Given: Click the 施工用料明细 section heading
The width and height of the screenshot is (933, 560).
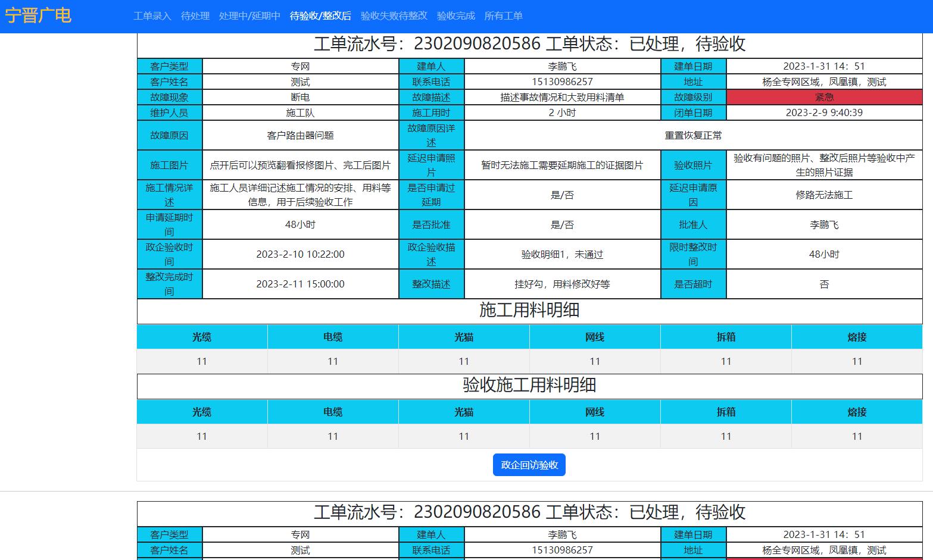Looking at the screenshot, I should coord(529,310).
